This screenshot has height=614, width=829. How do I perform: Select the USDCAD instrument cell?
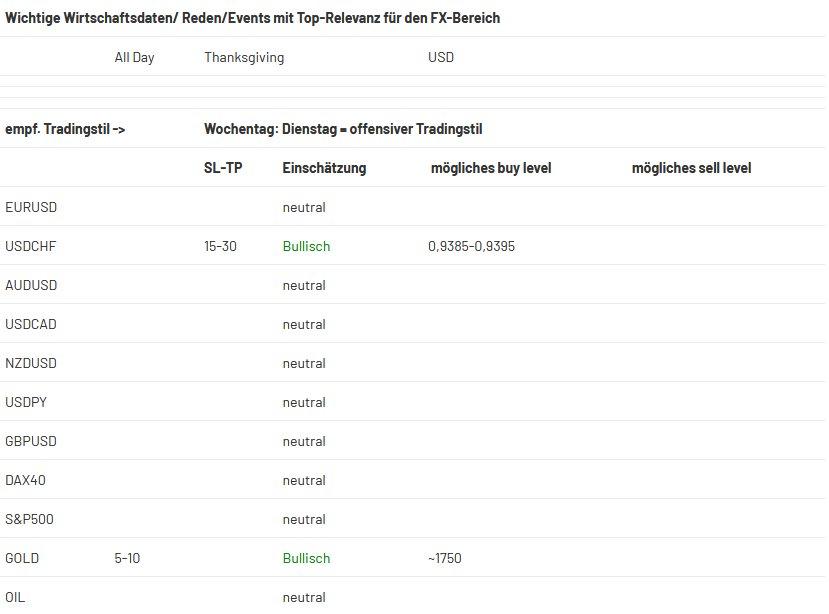pyautogui.click(x=31, y=324)
